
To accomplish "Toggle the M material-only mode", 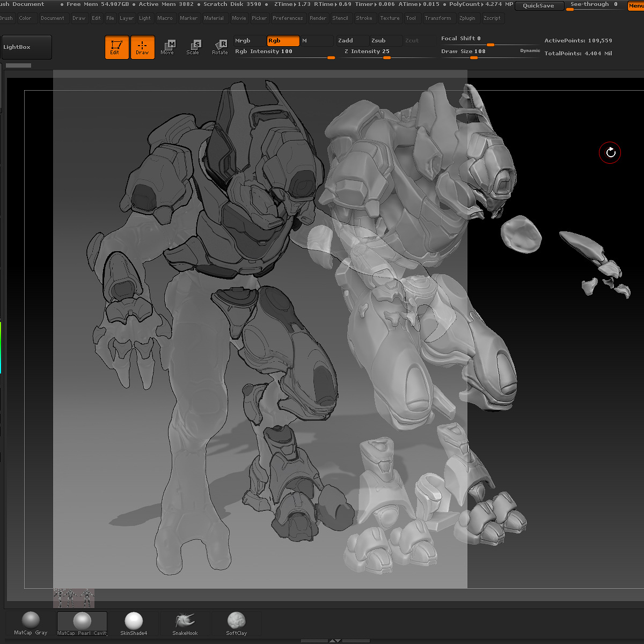I will click(x=317, y=41).
